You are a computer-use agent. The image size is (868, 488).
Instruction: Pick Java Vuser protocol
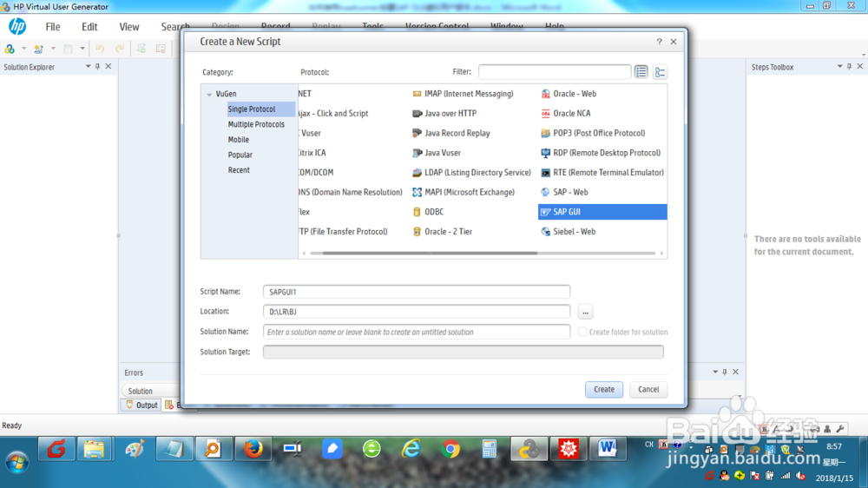(437, 153)
